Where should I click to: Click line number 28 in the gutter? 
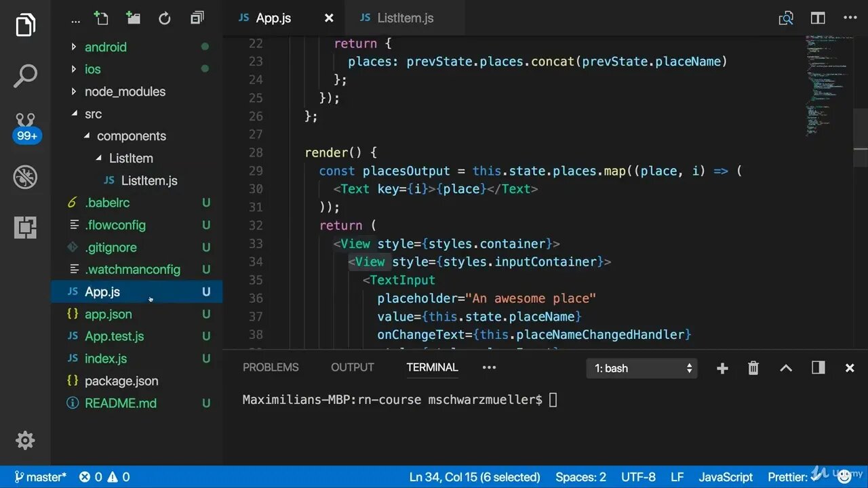[x=255, y=152]
